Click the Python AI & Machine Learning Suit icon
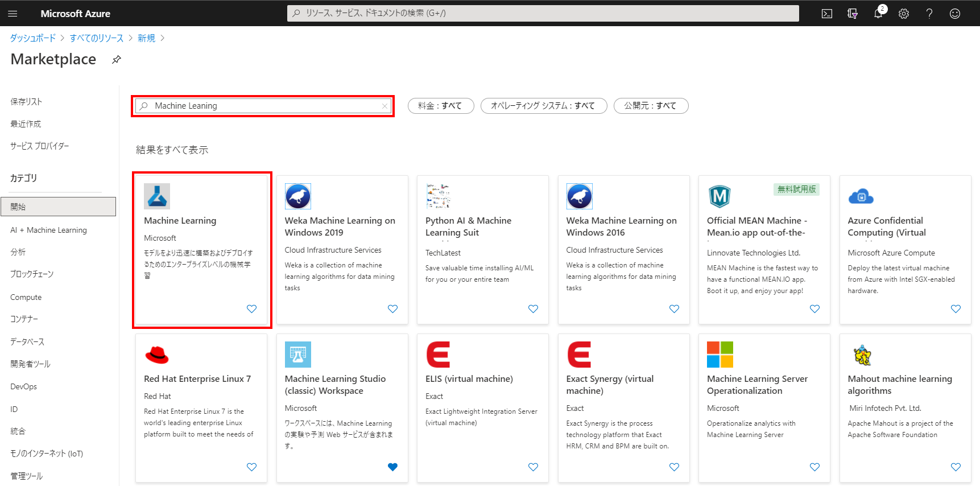This screenshot has height=486, width=980. 439,196
